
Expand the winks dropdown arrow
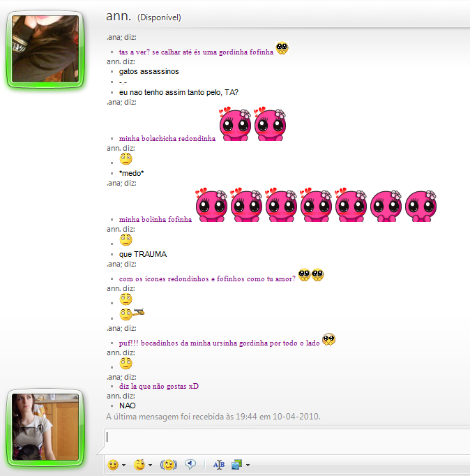[150, 466]
